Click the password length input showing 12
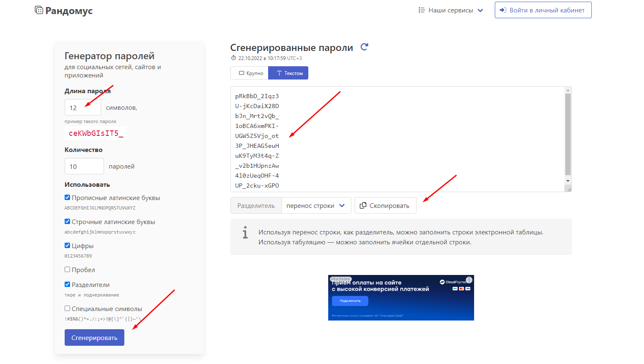Viewport: 644px width, 364px height. click(x=82, y=107)
